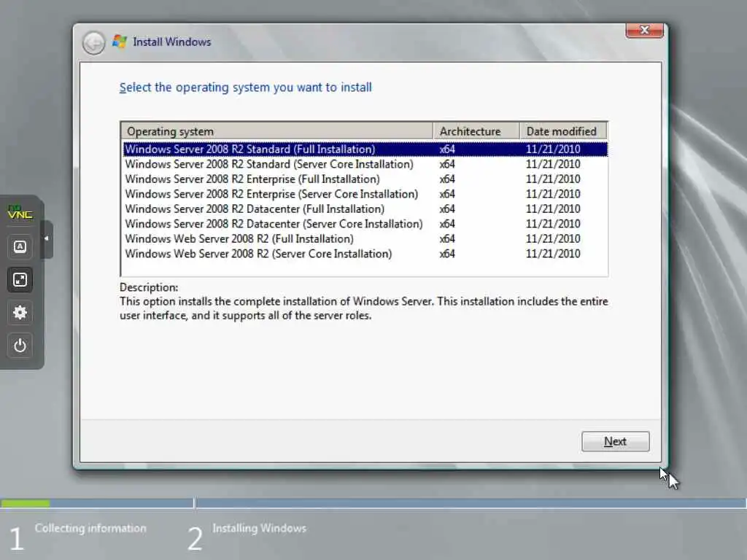747x560 pixels.
Task: Select Windows Server 2008 R2 Enterprise (Server Core Installation)
Action: coord(365,194)
